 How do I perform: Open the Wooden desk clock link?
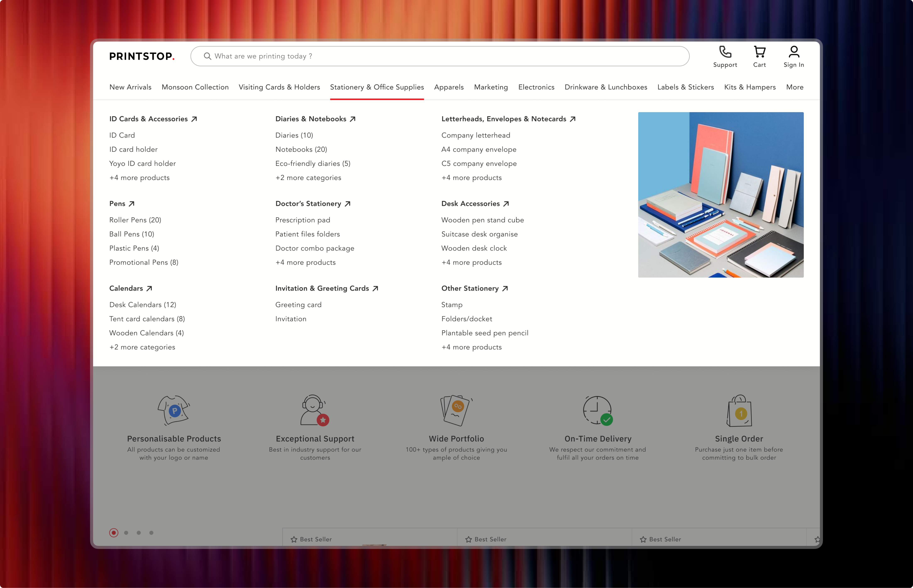(x=474, y=249)
